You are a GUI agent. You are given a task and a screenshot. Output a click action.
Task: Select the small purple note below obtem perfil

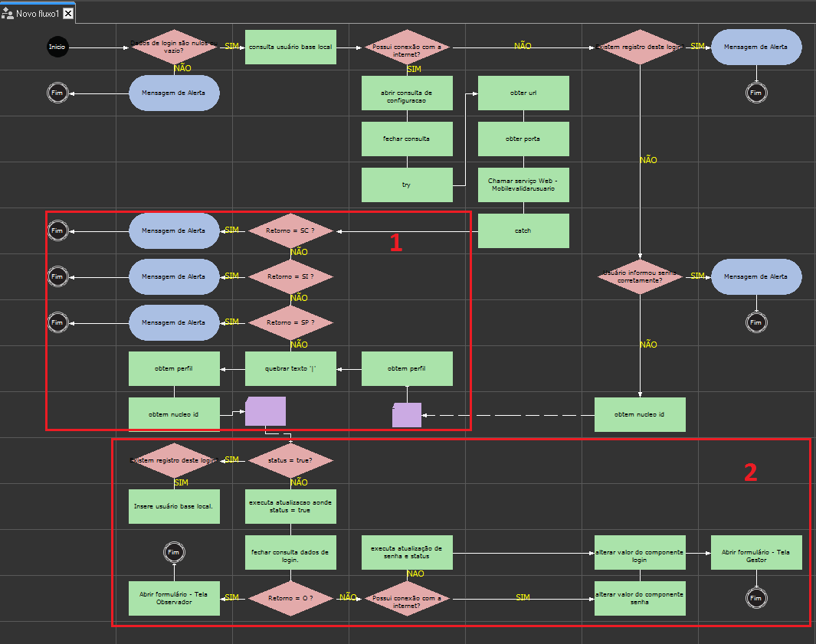click(x=407, y=414)
